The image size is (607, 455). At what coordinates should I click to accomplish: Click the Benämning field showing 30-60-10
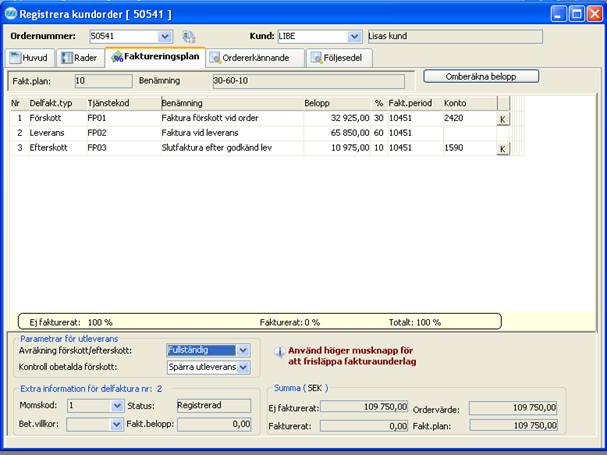tap(309, 81)
